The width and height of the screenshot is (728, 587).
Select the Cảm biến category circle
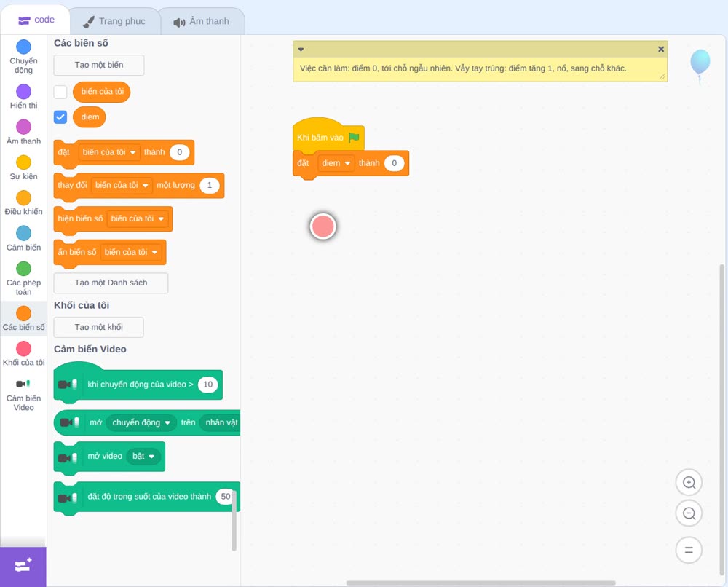pos(24,233)
